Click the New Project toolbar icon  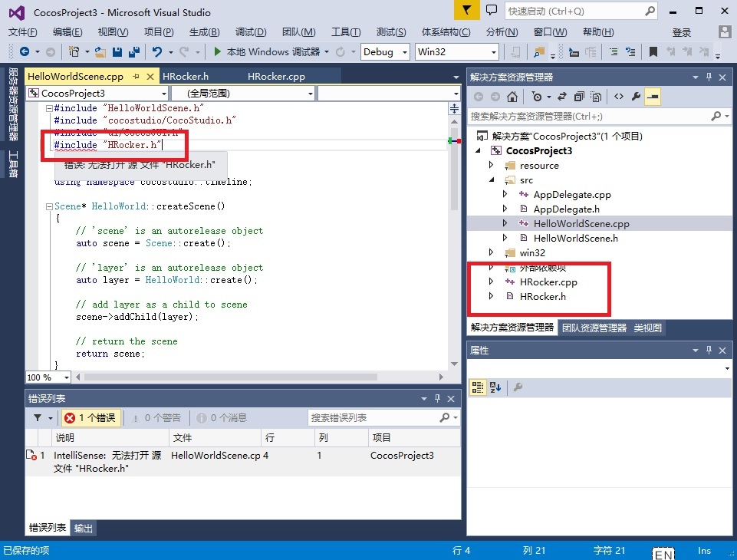pyautogui.click(x=74, y=51)
